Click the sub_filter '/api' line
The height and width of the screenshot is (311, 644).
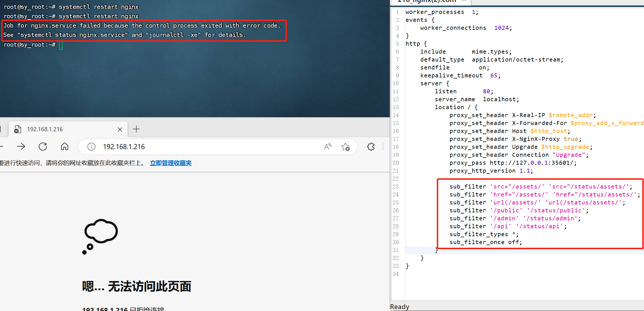pos(508,226)
